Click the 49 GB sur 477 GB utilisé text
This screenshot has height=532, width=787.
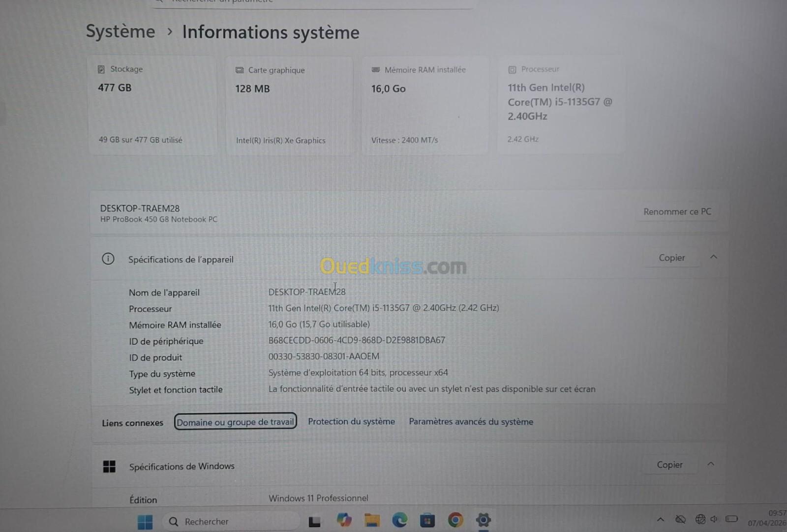point(140,140)
